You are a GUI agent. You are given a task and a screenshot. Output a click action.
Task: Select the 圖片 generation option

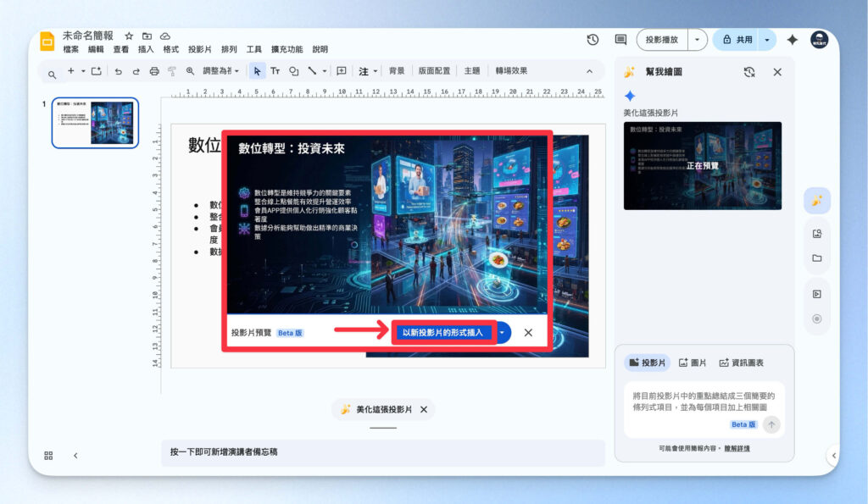tap(691, 361)
